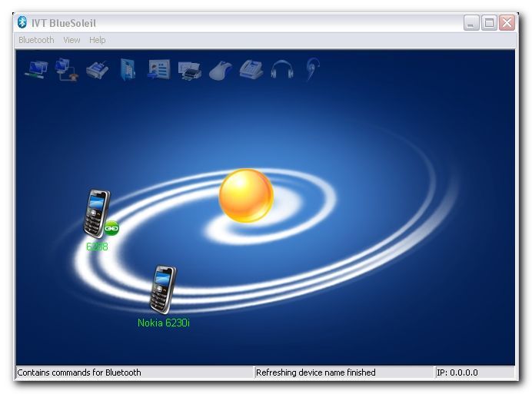532x394 pixels.
Task: Click the Personal Area Networking service icon
Action: coord(36,70)
